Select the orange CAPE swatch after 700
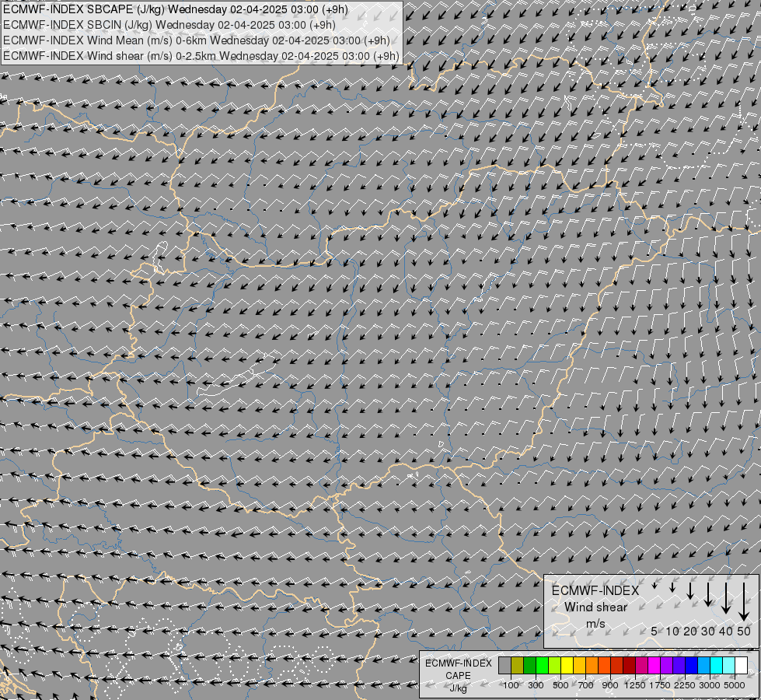The height and width of the screenshot is (700, 761). coord(592,665)
